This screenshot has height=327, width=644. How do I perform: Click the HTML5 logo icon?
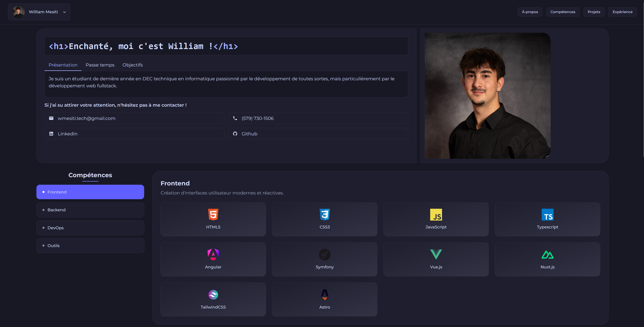pos(213,214)
